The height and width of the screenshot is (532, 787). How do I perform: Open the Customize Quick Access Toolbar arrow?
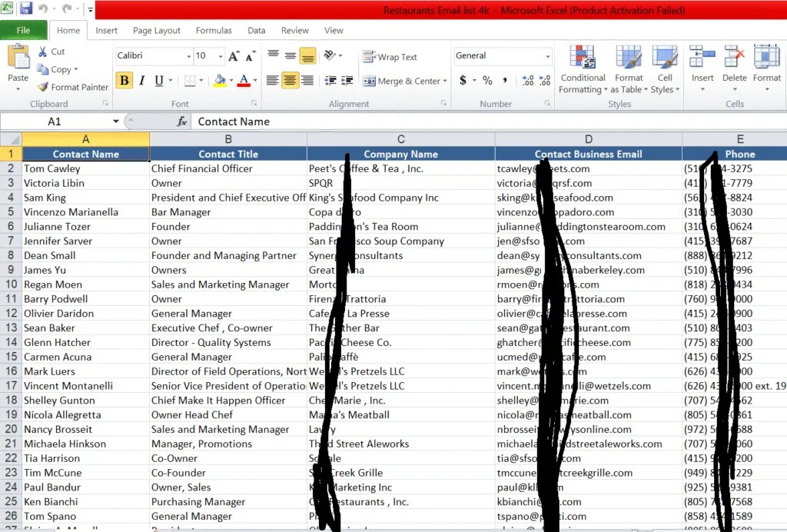(x=91, y=9)
